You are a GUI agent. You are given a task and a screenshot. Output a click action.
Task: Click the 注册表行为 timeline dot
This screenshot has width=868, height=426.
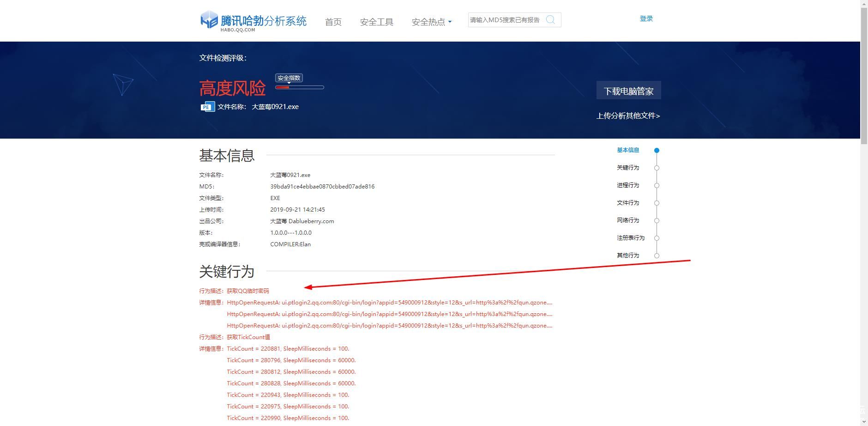657,238
